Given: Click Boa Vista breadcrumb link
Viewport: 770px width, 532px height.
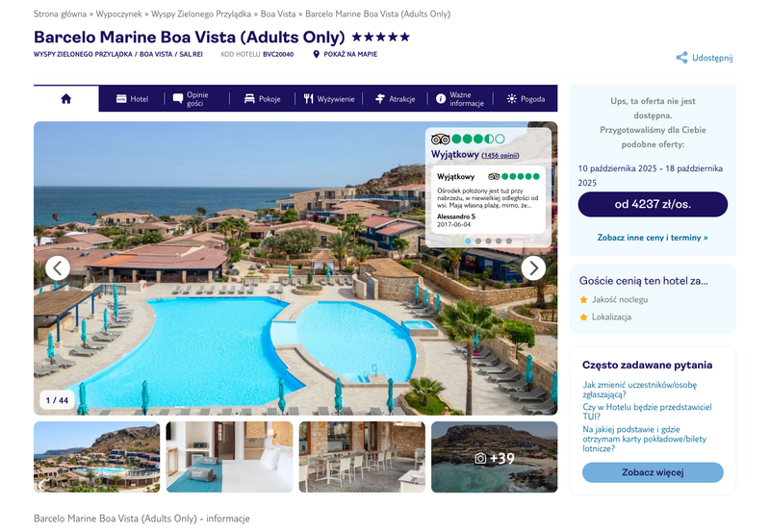Looking at the screenshot, I should click(x=278, y=13).
